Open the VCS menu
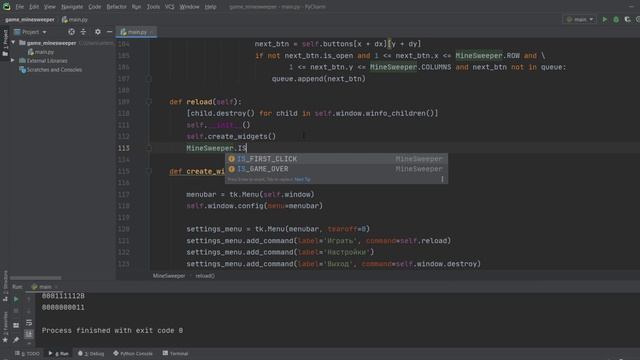Image resolution: width=640 pixels, height=360 pixels. tap(169, 7)
